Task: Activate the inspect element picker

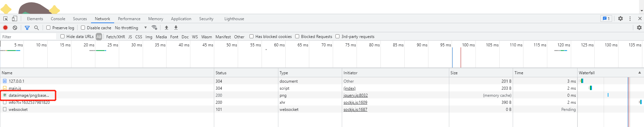Action: 6,18
